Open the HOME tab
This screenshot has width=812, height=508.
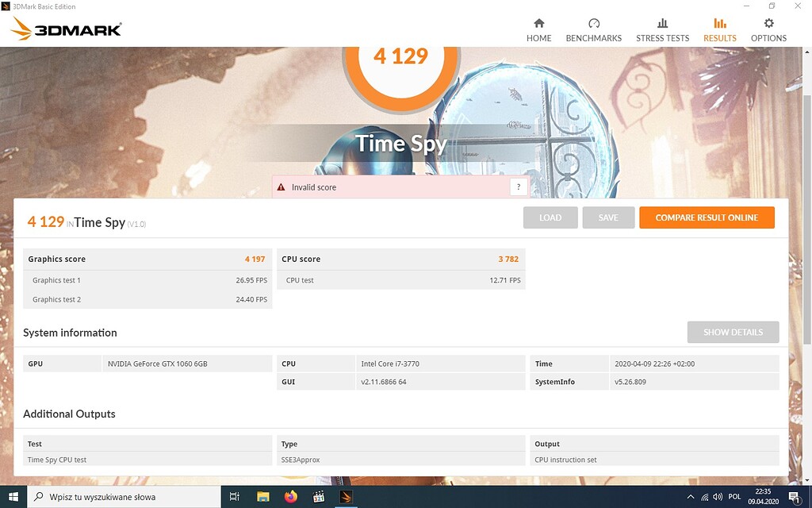[x=538, y=30]
